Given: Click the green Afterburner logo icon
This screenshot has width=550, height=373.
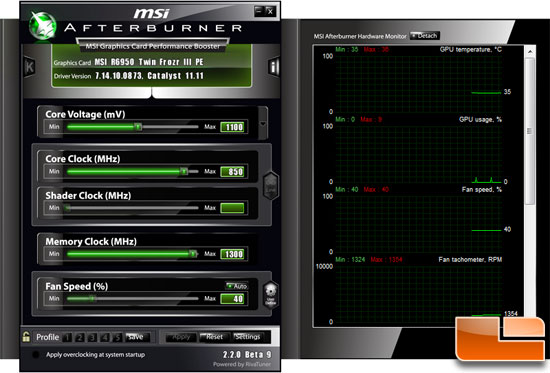Looking at the screenshot, I should (x=42, y=26).
